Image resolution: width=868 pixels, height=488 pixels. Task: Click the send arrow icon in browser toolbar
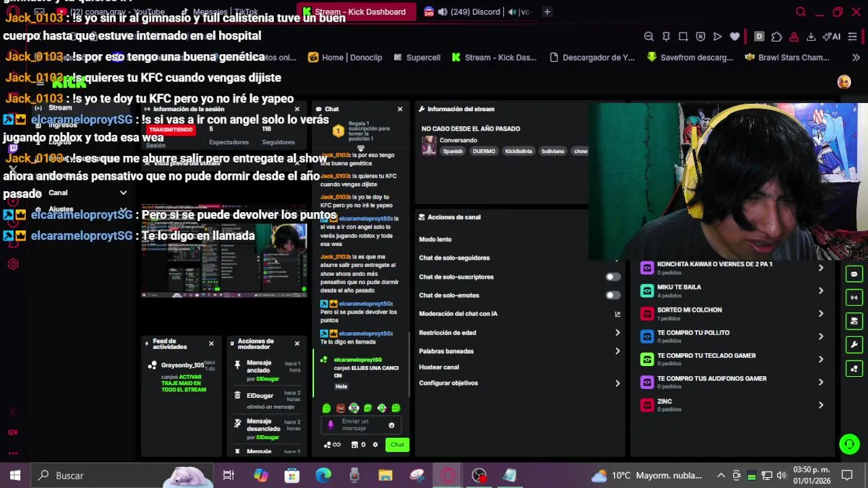(x=717, y=37)
